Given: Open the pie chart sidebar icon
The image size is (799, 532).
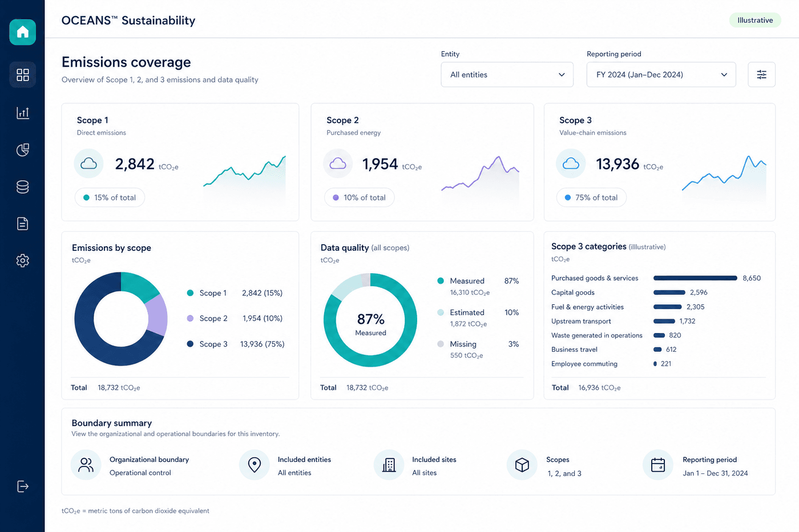Looking at the screenshot, I should 23,150.
